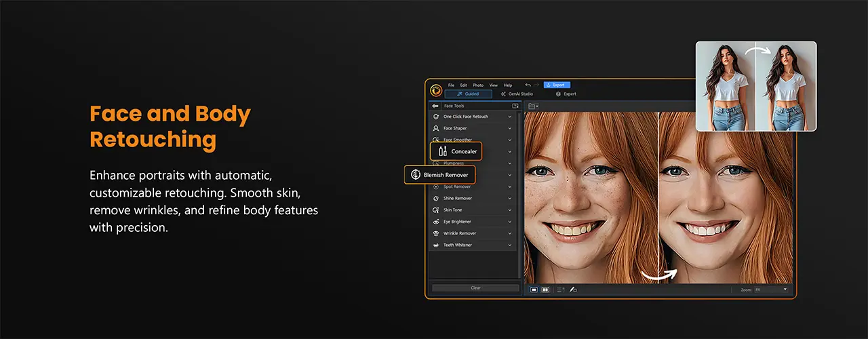The width and height of the screenshot is (868, 339).
Task: Click the One Click Face Retouch icon
Action: click(x=436, y=117)
